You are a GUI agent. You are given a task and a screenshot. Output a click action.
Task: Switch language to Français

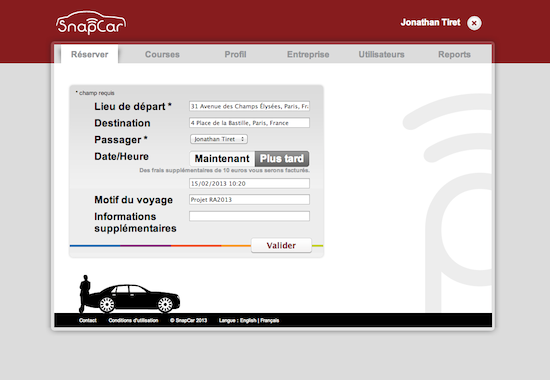click(269, 320)
